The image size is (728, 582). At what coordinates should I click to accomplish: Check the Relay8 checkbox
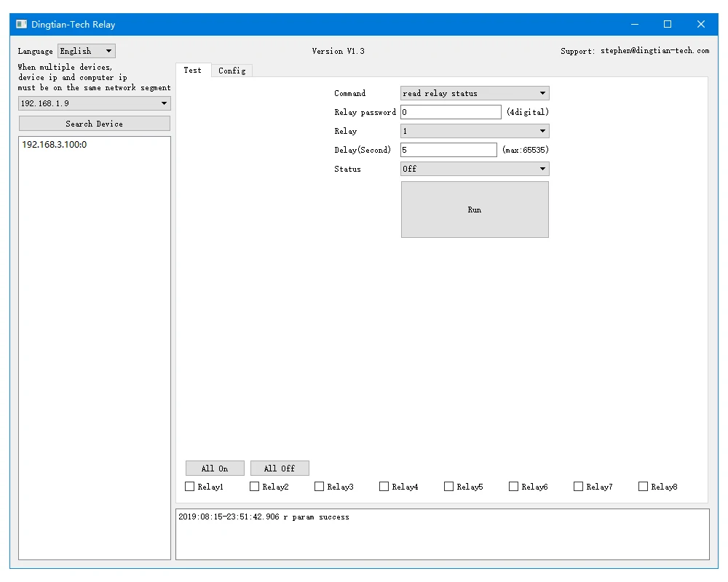pos(643,487)
